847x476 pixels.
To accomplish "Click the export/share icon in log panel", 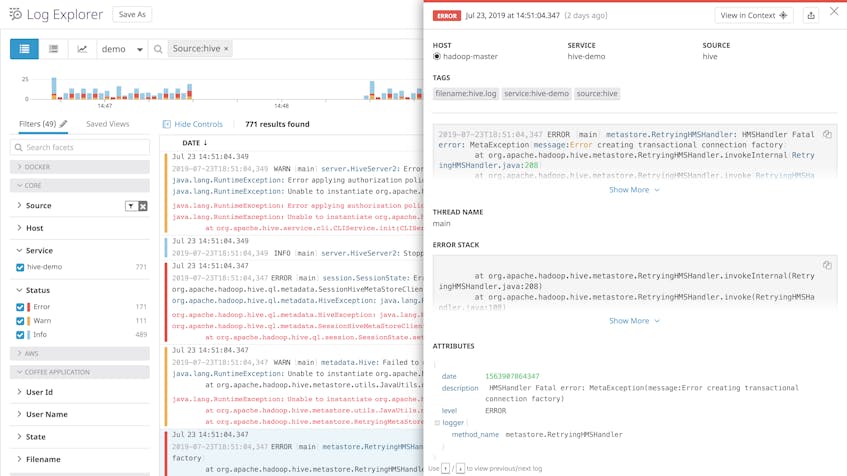I will pyautogui.click(x=811, y=16).
